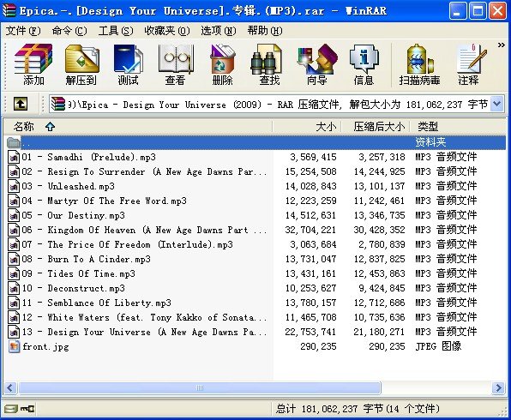Sort by the 类型 column header
Viewport: 511px width, 420px height.
coord(458,126)
